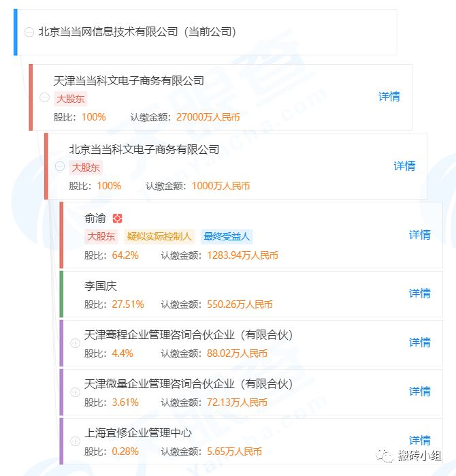456x476 pixels.
Task: Click the 0.28% share ratio
Action: [125, 451]
